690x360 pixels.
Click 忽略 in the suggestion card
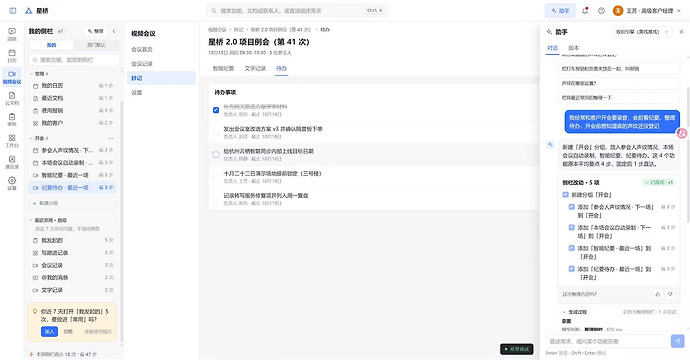68,331
